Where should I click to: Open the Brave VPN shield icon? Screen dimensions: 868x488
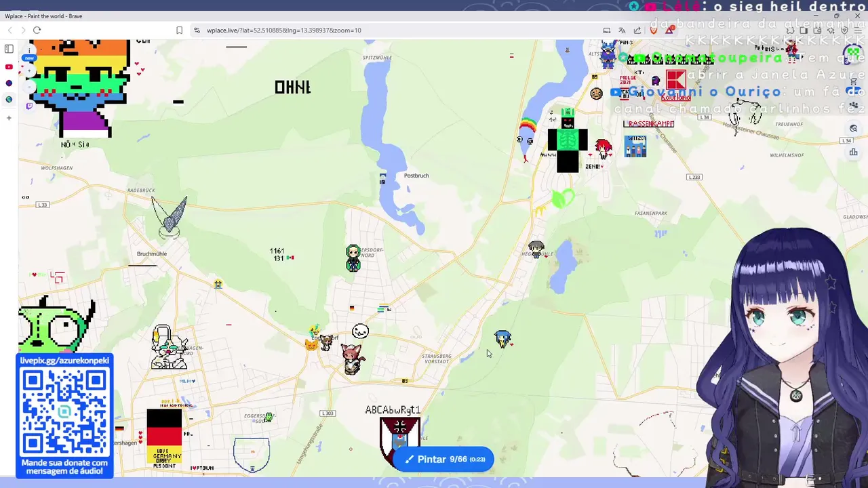coord(844,30)
